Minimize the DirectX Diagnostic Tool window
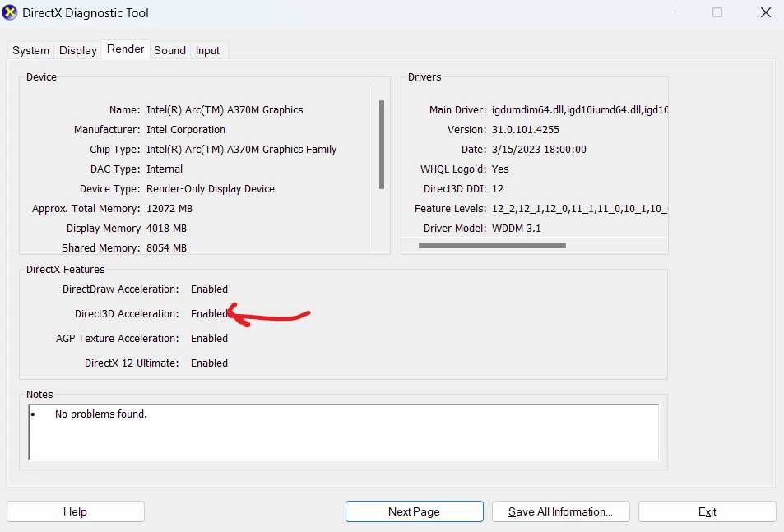The height and width of the screenshot is (532, 784). (x=670, y=12)
